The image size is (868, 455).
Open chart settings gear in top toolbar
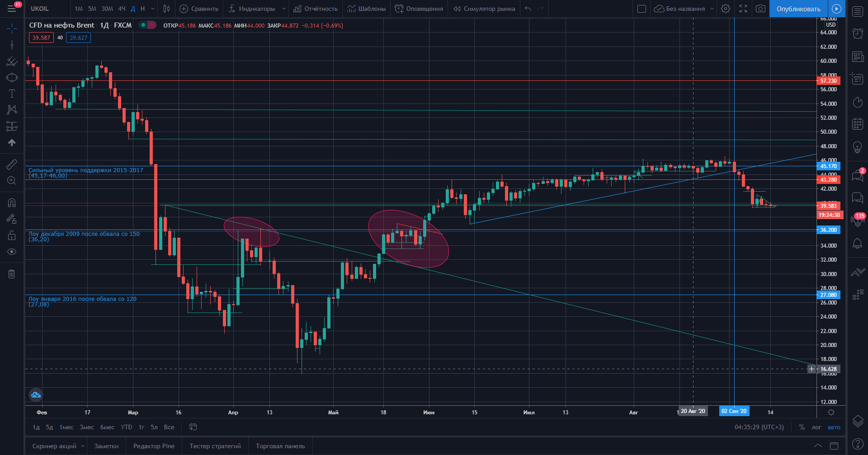coord(725,9)
